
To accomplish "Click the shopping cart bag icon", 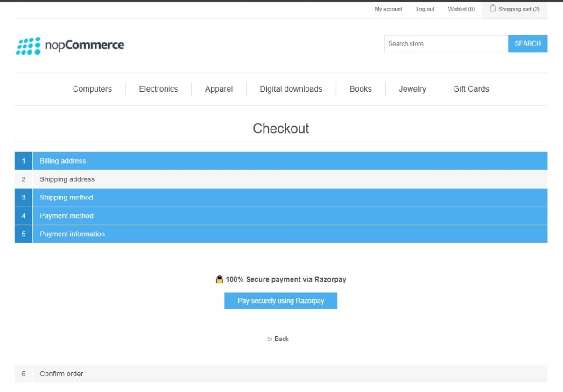I will pyautogui.click(x=493, y=8).
